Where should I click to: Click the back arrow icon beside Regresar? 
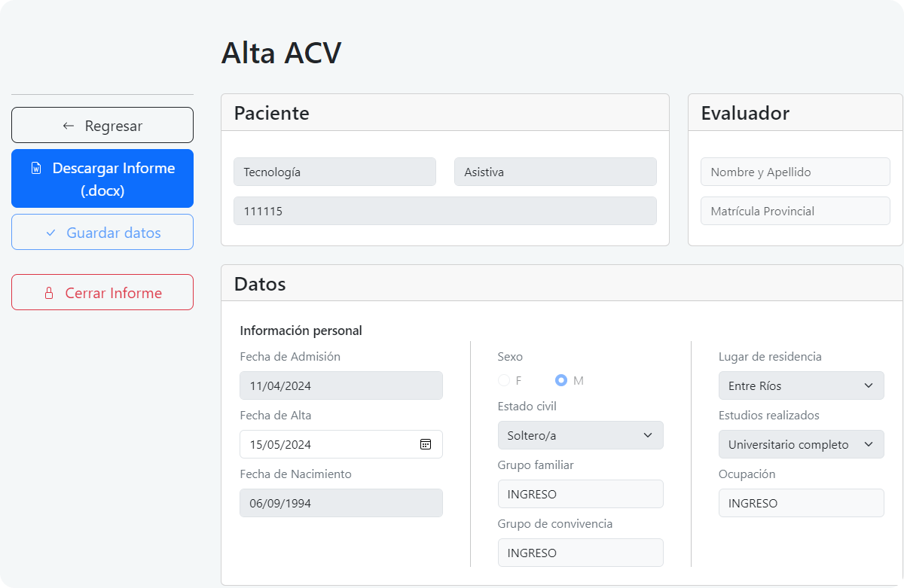[x=69, y=126]
